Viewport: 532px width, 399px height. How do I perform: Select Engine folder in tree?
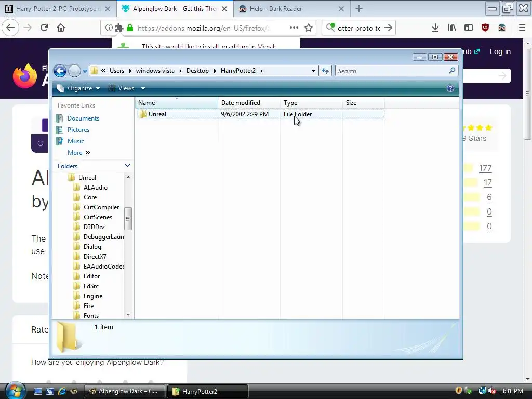93,296
